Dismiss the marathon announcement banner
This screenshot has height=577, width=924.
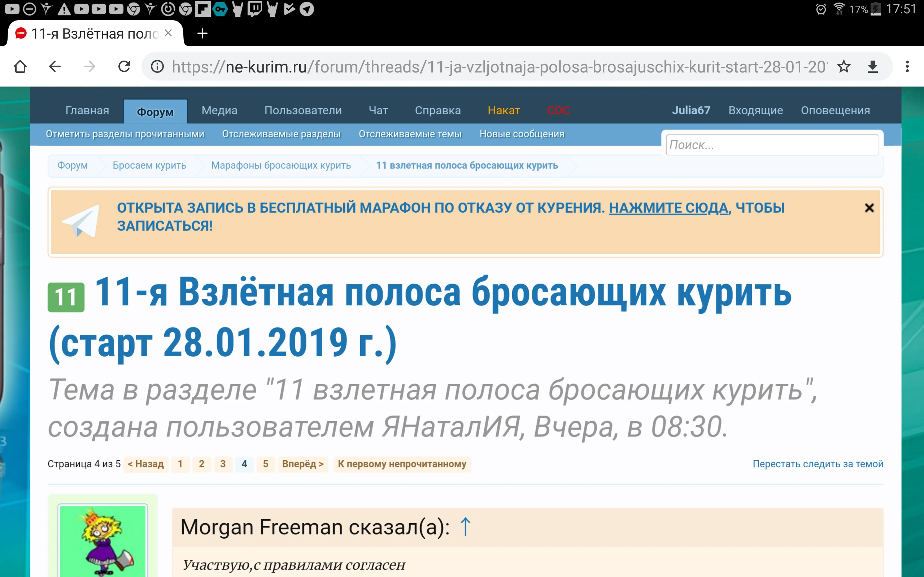click(x=869, y=207)
